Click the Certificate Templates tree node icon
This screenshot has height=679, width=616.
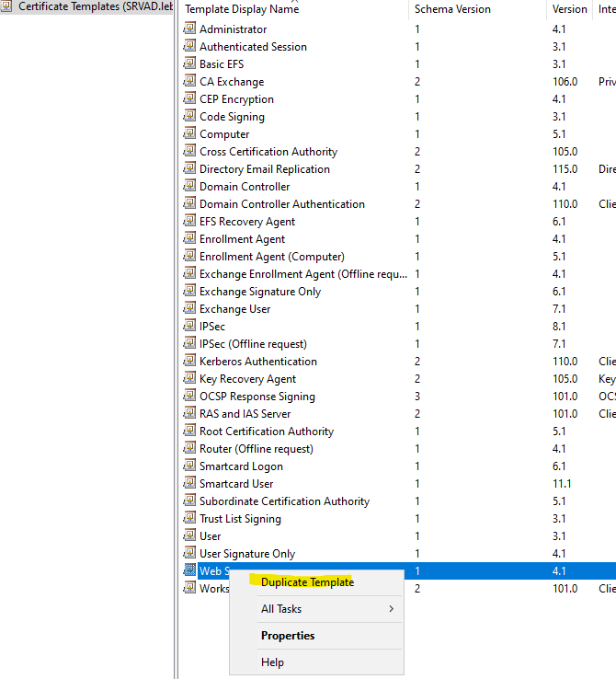pyautogui.click(x=7, y=6)
